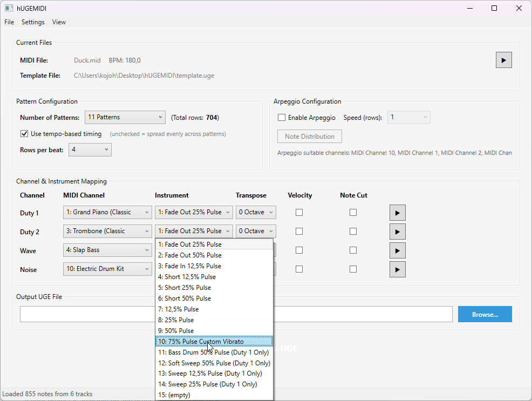Click the Duck.mid file name

87,60
